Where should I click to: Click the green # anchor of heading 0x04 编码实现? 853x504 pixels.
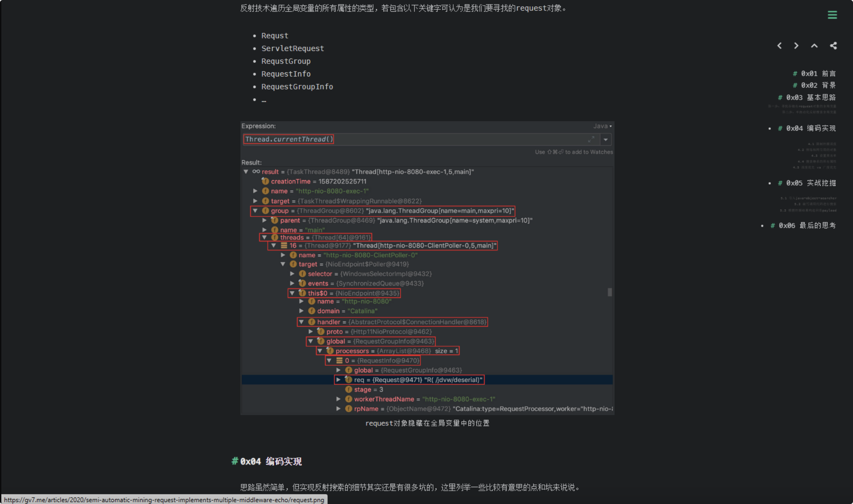[x=234, y=461]
